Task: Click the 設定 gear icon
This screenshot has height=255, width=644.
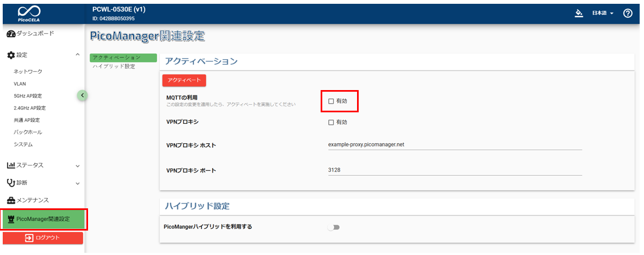Action: [x=11, y=54]
